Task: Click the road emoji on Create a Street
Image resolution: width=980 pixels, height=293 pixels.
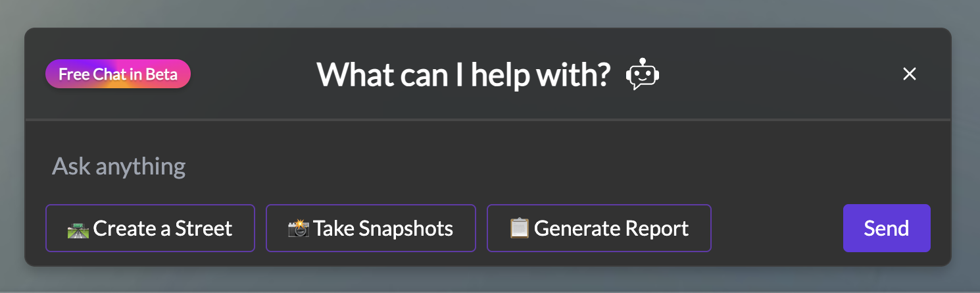Action: 78,228
